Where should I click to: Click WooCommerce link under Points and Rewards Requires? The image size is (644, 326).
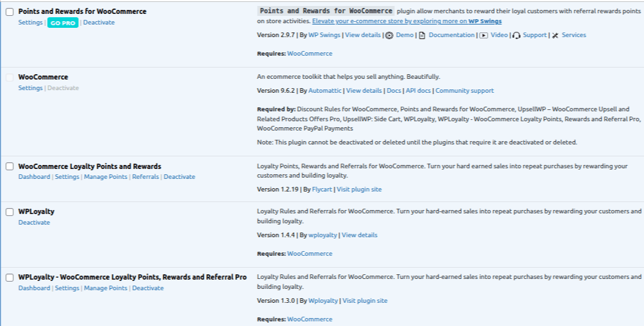point(309,54)
